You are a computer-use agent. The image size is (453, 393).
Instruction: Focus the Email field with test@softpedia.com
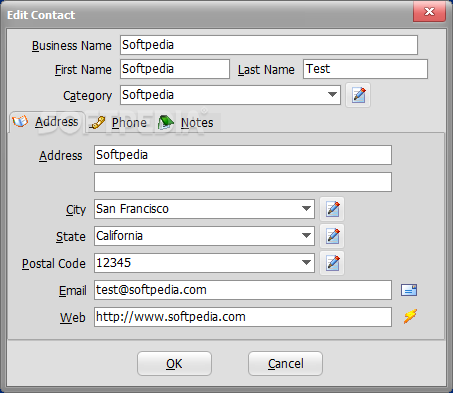[x=243, y=290]
